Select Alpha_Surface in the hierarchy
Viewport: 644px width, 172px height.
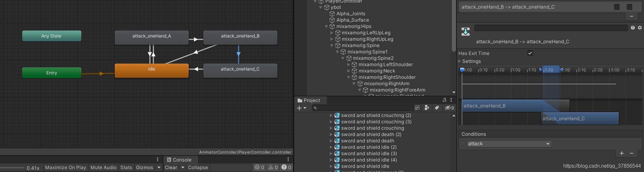click(x=353, y=20)
